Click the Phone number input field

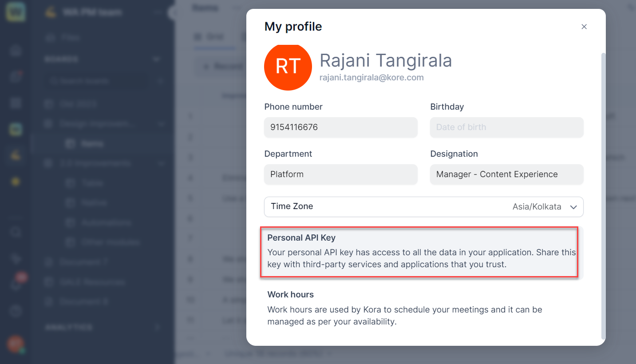click(340, 127)
